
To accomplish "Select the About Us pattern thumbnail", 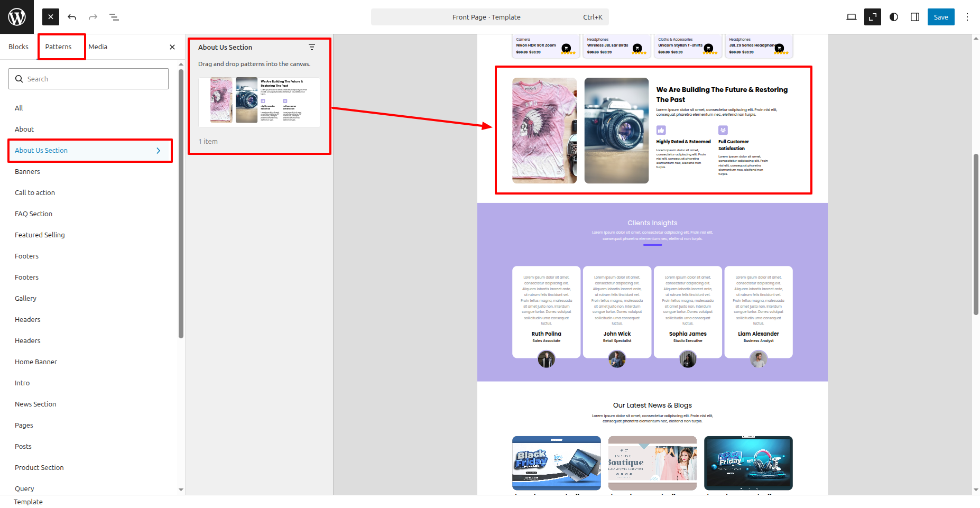I will [259, 102].
